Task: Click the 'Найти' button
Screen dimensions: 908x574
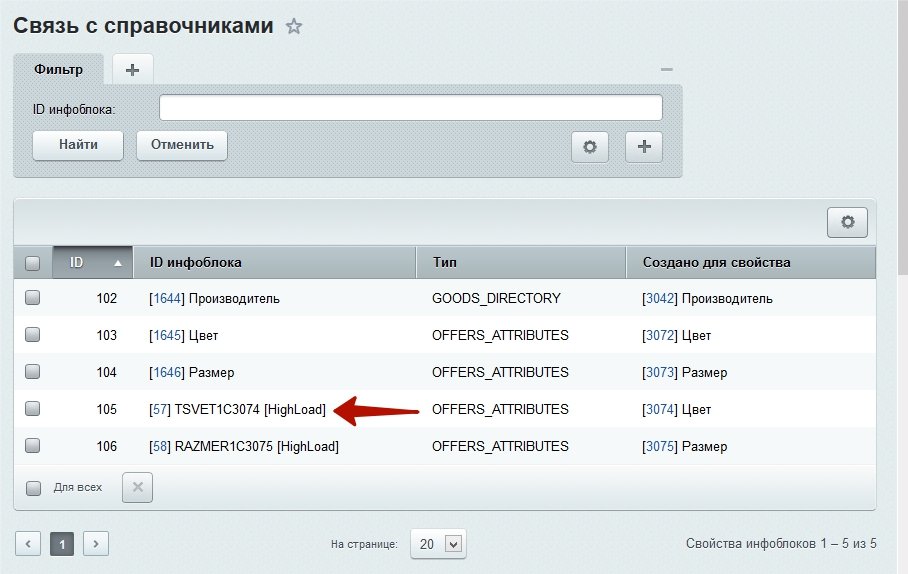Action: pos(78,145)
